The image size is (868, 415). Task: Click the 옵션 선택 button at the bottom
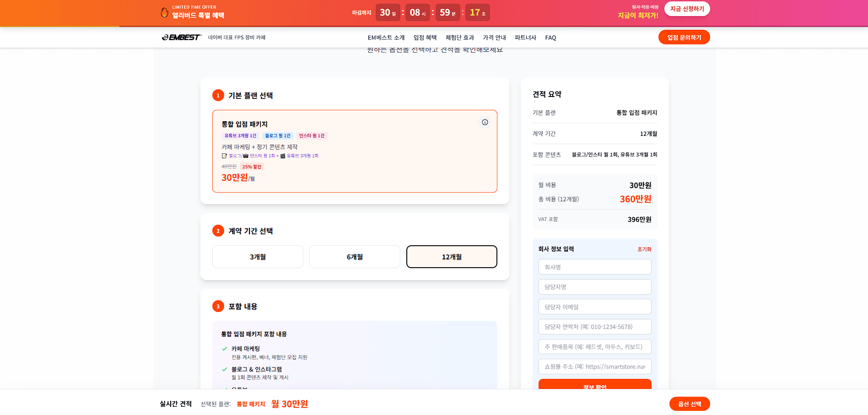click(690, 404)
